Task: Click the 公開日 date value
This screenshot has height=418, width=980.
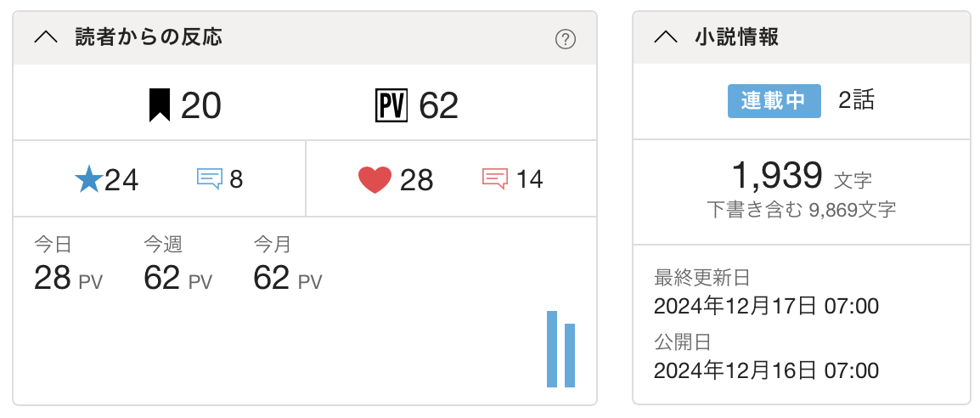Action: click(766, 370)
